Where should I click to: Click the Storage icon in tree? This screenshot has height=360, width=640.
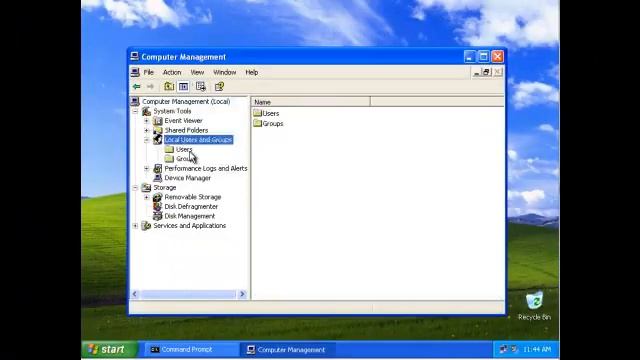(x=146, y=188)
